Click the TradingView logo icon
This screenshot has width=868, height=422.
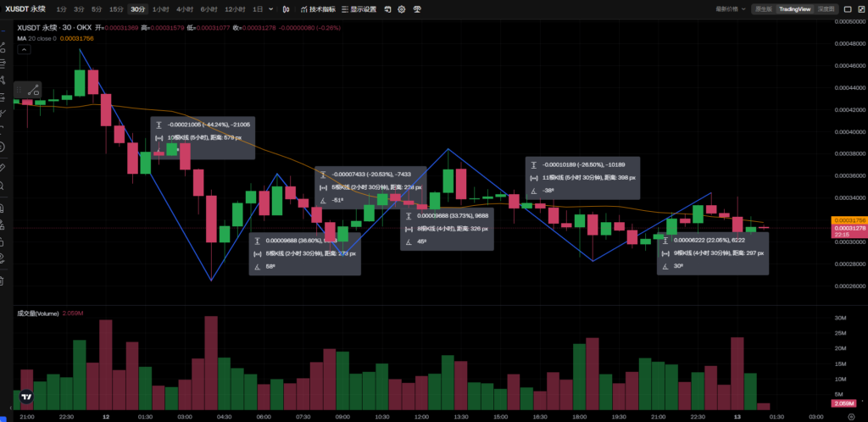click(26, 396)
